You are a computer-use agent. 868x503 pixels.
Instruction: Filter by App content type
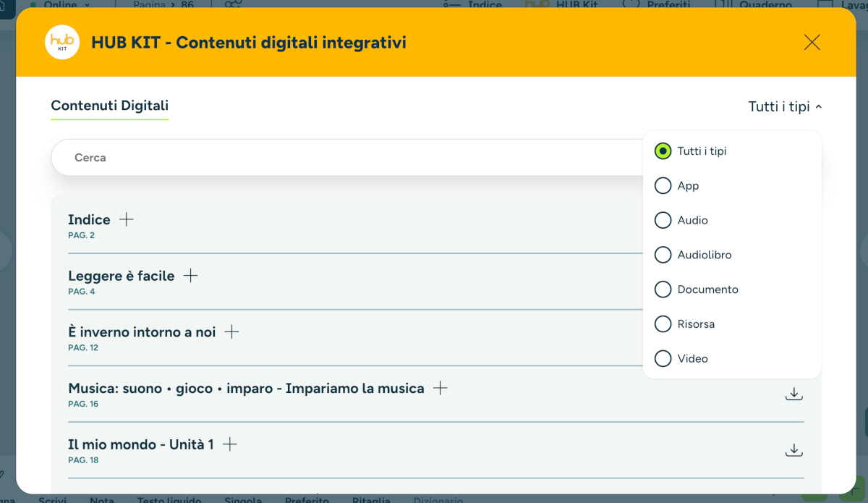click(x=663, y=186)
